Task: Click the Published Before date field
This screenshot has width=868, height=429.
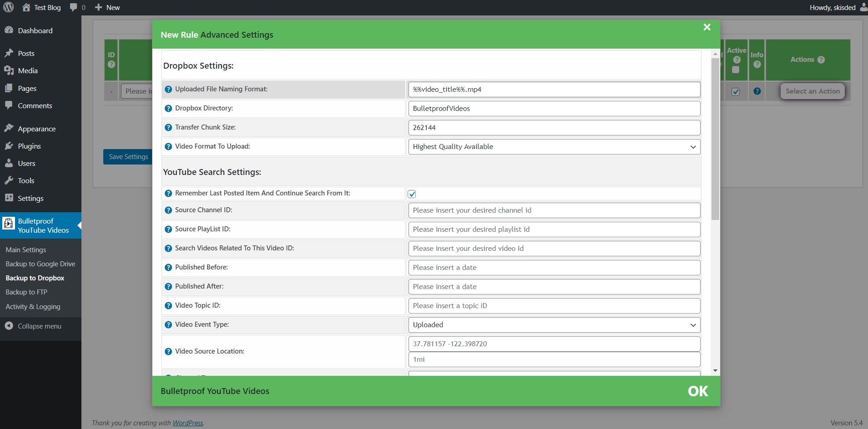Action: click(554, 268)
